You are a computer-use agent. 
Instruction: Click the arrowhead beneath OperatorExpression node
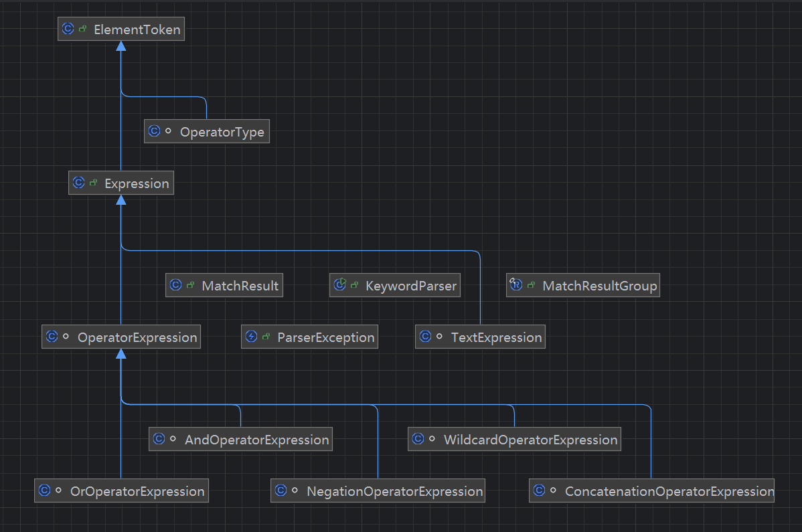(121, 354)
